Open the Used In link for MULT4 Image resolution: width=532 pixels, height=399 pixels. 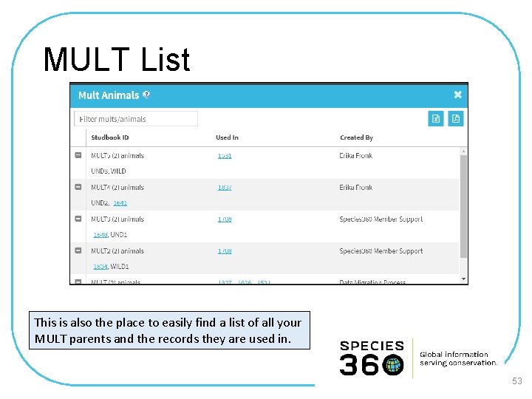225,187
